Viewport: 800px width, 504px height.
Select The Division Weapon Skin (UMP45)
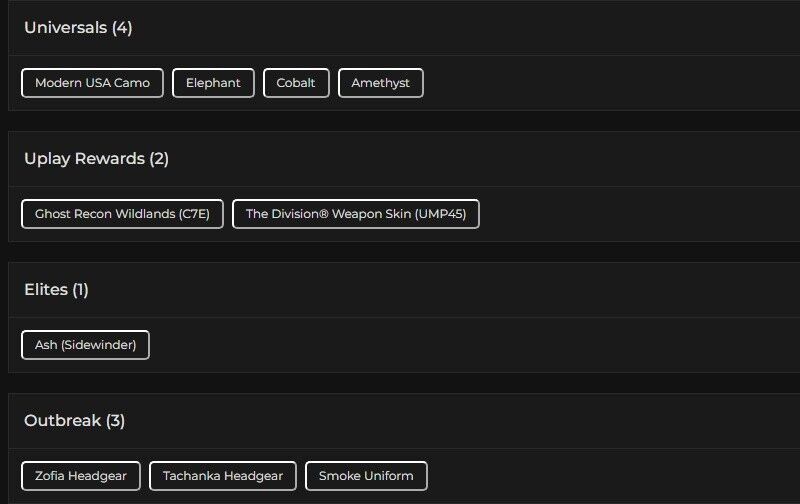click(x=355, y=214)
